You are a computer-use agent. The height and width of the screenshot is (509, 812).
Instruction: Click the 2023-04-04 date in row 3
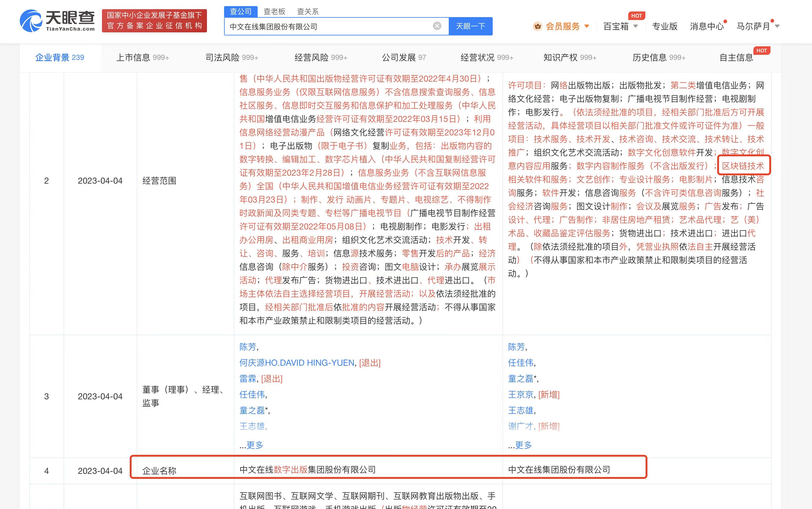point(100,396)
